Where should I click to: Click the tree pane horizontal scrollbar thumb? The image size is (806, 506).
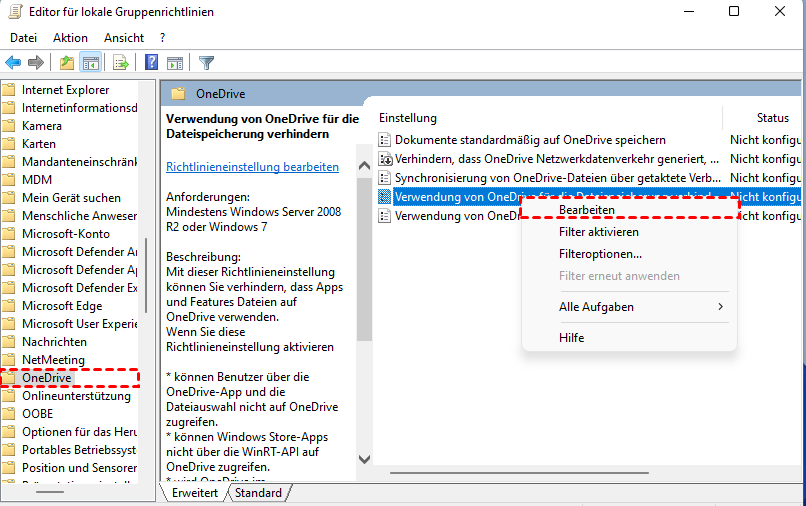[x=50, y=492]
